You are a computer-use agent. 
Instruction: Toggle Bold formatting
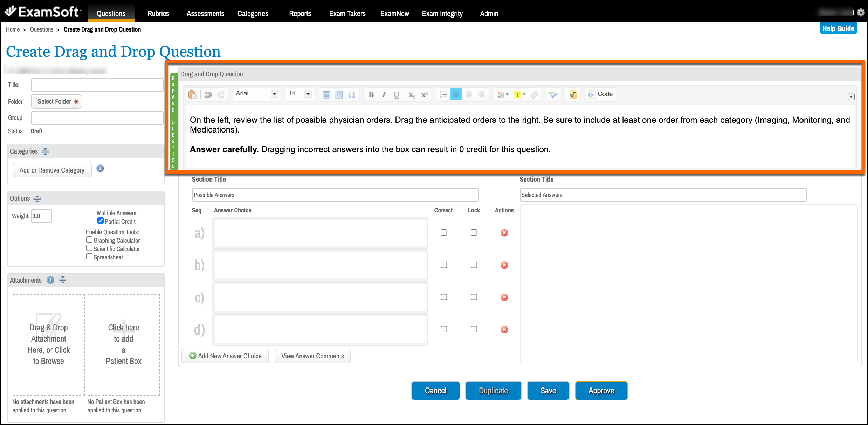(371, 95)
